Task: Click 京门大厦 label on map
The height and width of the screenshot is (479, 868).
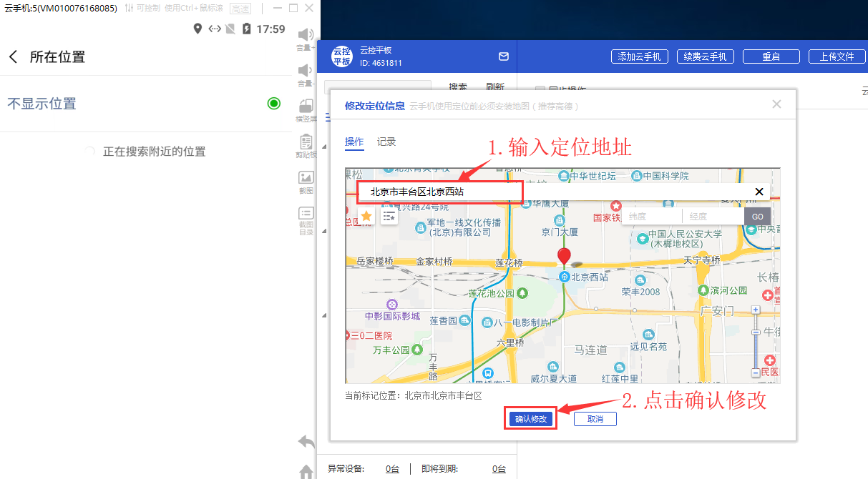Action: click(560, 232)
